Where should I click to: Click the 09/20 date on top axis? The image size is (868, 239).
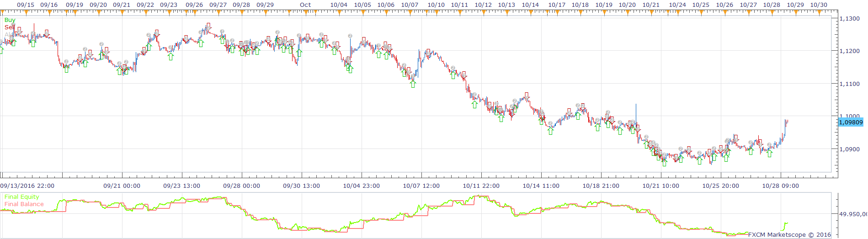pos(98,5)
